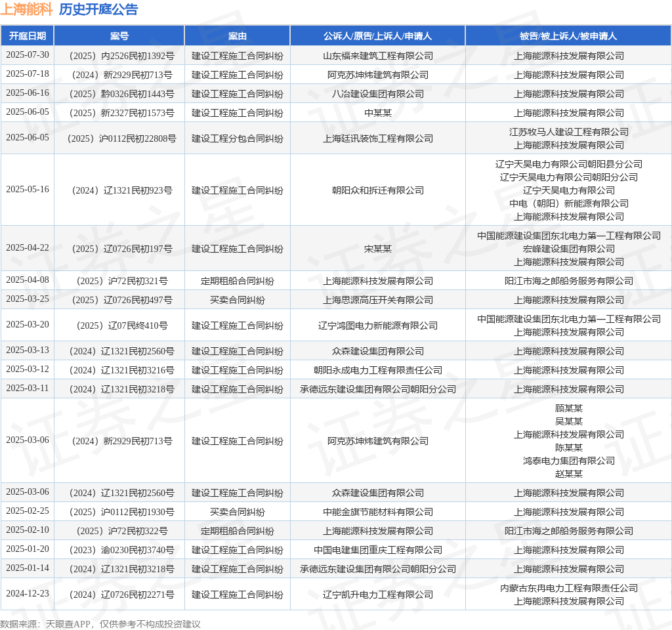Click defendant 辽宁天昊电力有限公司朝阳县分公司

tap(569, 164)
